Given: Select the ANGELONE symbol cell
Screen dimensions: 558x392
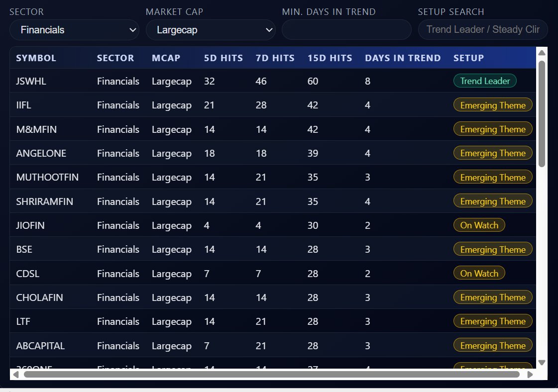Looking at the screenshot, I should pos(41,153).
